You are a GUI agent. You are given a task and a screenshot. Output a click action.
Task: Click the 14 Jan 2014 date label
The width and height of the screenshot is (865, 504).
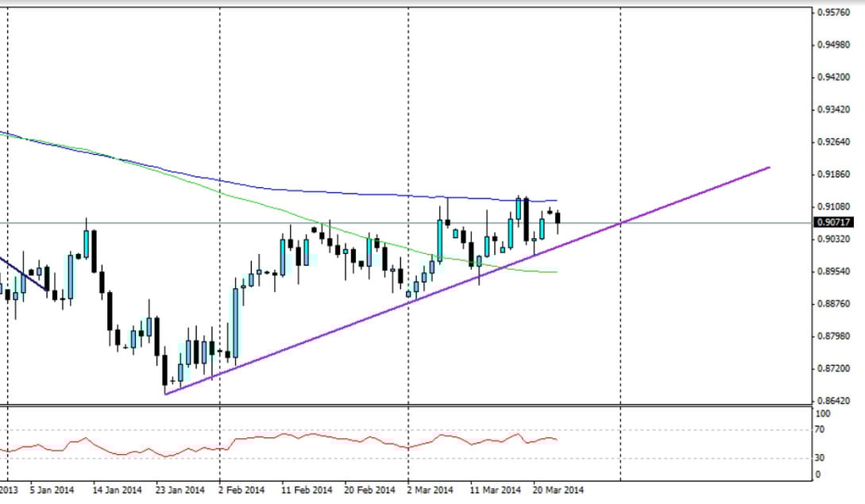pos(118,490)
